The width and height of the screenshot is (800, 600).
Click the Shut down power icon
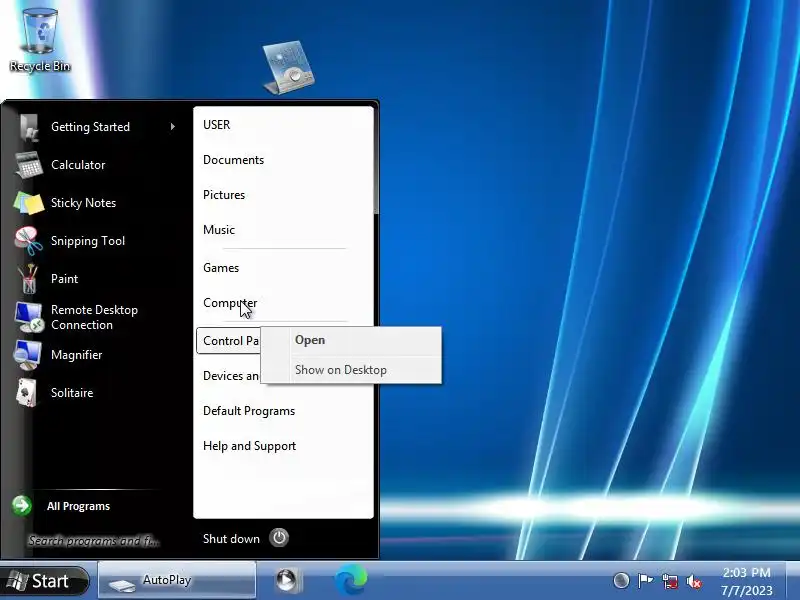pyautogui.click(x=279, y=538)
